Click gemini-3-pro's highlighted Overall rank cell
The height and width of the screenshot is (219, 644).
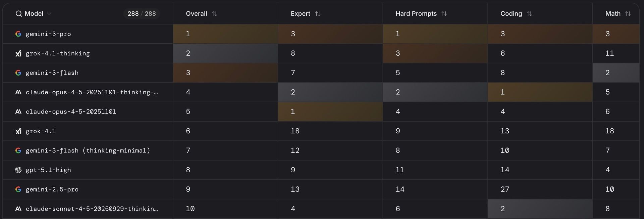click(x=225, y=34)
